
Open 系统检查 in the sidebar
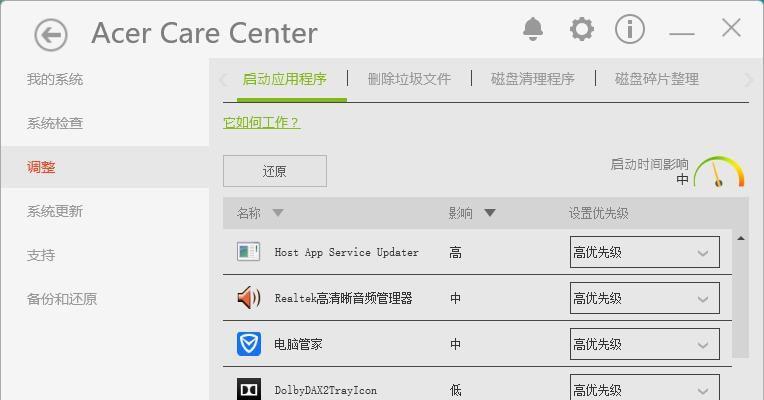coord(55,123)
